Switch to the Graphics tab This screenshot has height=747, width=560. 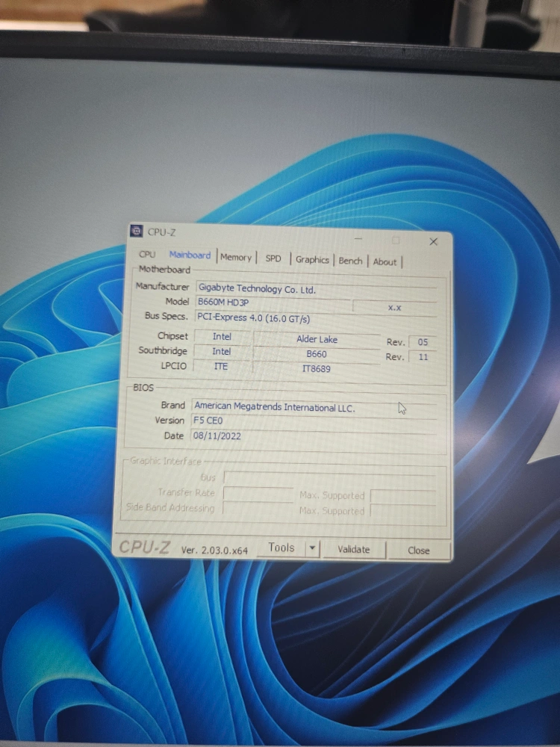click(x=312, y=260)
